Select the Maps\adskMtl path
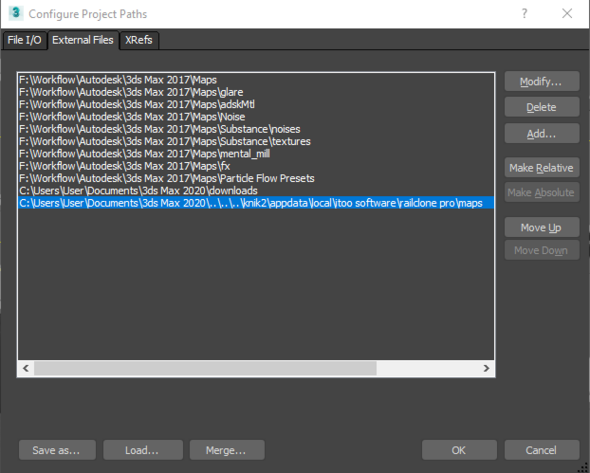This screenshot has width=590, height=473. tap(256, 104)
